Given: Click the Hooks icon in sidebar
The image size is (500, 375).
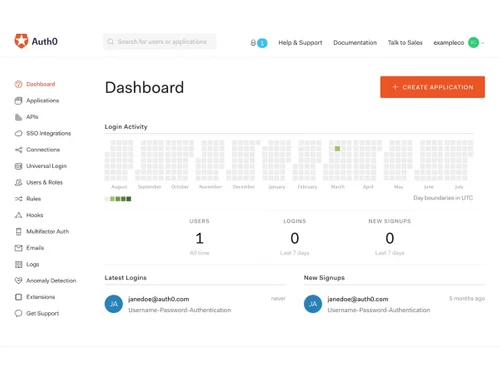Looking at the screenshot, I should [x=18, y=215].
